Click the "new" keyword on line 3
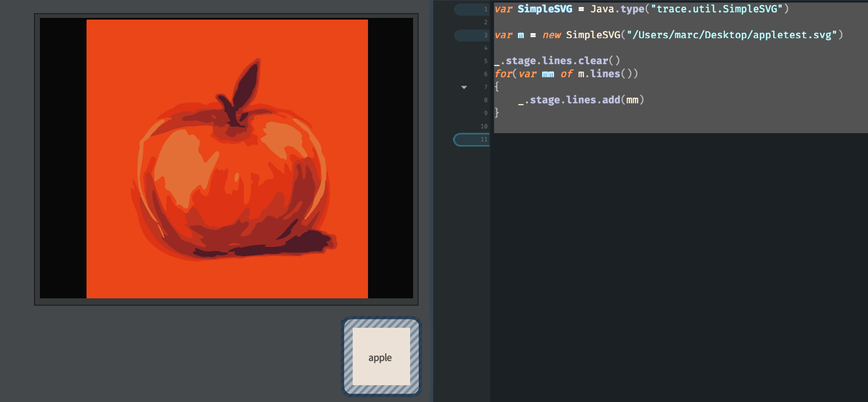868x402 pixels. click(x=551, y=35)
